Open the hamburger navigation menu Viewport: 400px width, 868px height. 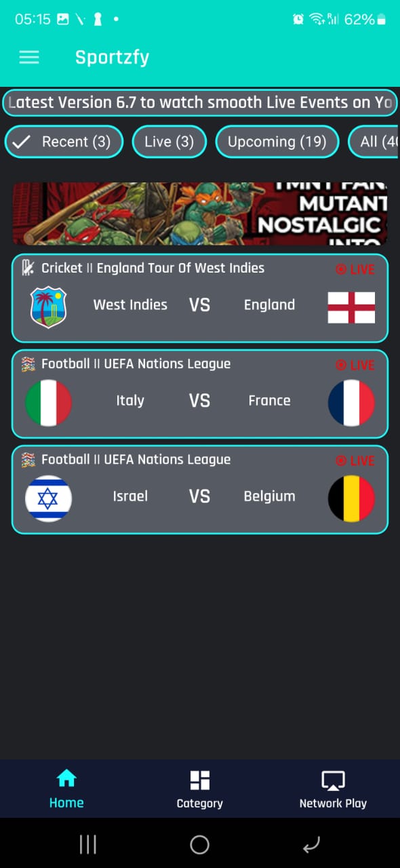tap(28, 57)
